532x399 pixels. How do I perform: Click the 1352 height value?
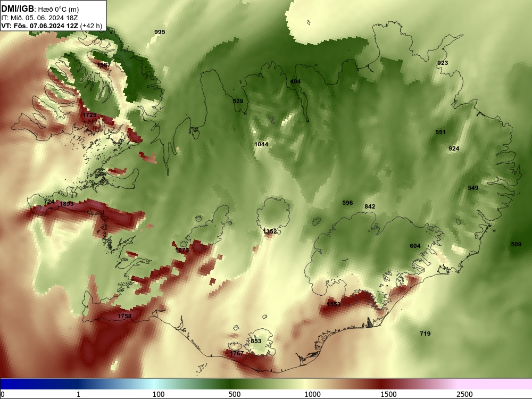point(270,231)
